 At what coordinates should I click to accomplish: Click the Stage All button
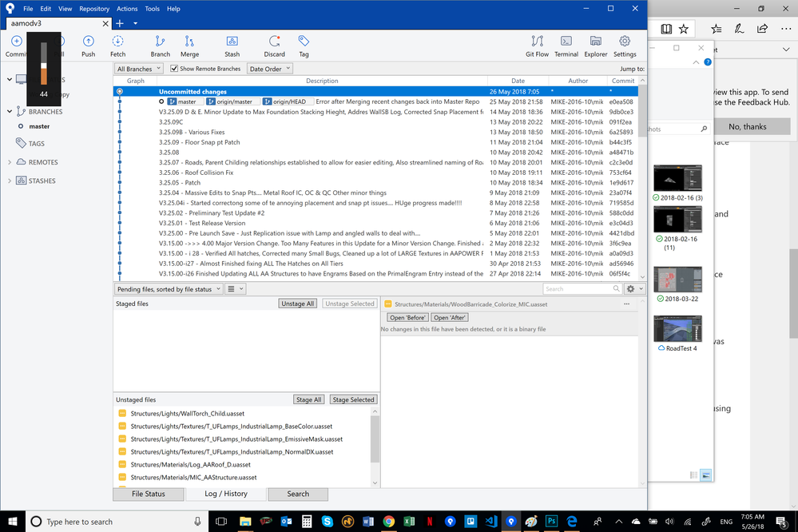click(308, 399)
